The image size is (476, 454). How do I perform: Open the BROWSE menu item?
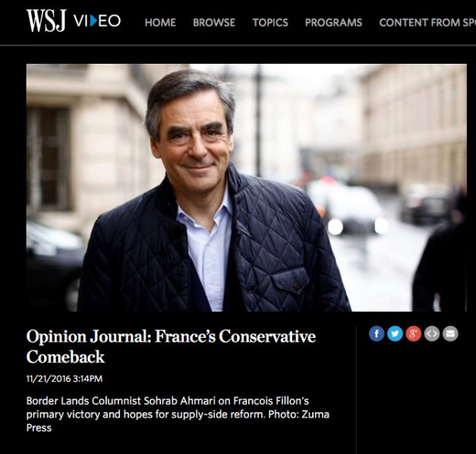tap(214, 23)
